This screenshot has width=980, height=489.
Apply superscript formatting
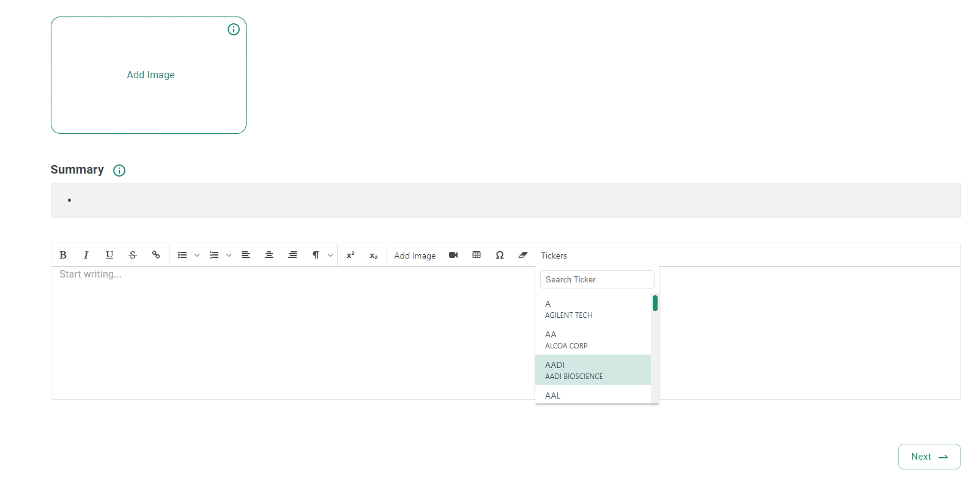click(351, 255)
